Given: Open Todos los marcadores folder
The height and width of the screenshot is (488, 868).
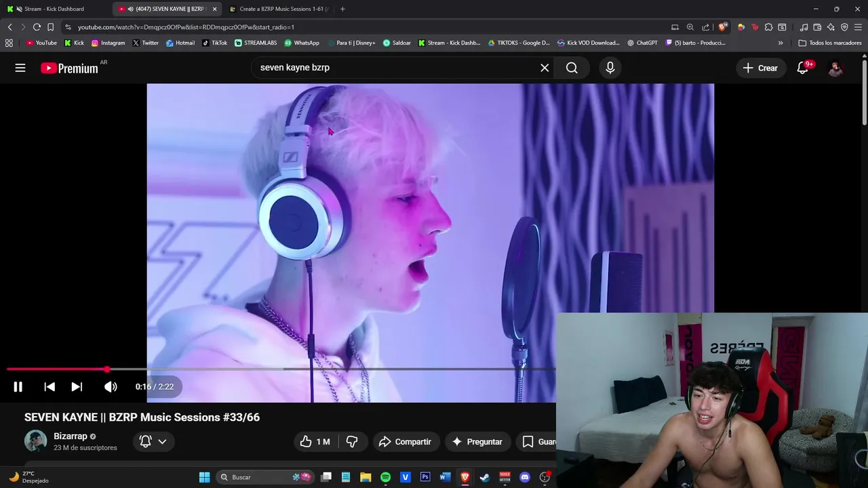Looking at the screenshot, I should click(830, 43).
